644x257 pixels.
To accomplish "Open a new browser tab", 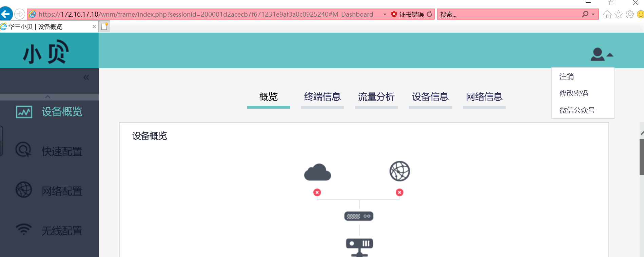I will 104,26.
